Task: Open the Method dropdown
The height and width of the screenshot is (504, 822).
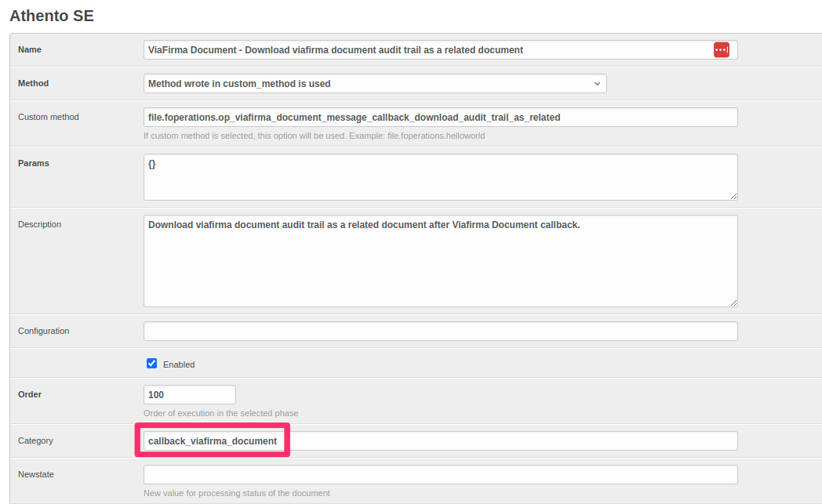Action: pyautogui.click(x=375, y=84)
